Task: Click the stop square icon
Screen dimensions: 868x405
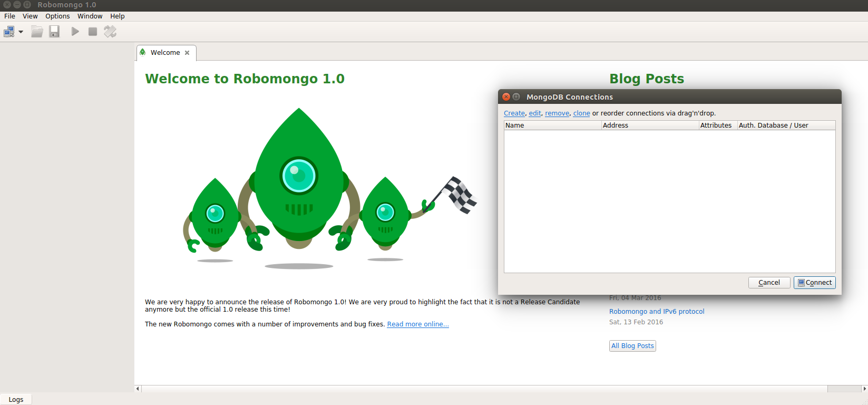Action: (x=93, y=32)
